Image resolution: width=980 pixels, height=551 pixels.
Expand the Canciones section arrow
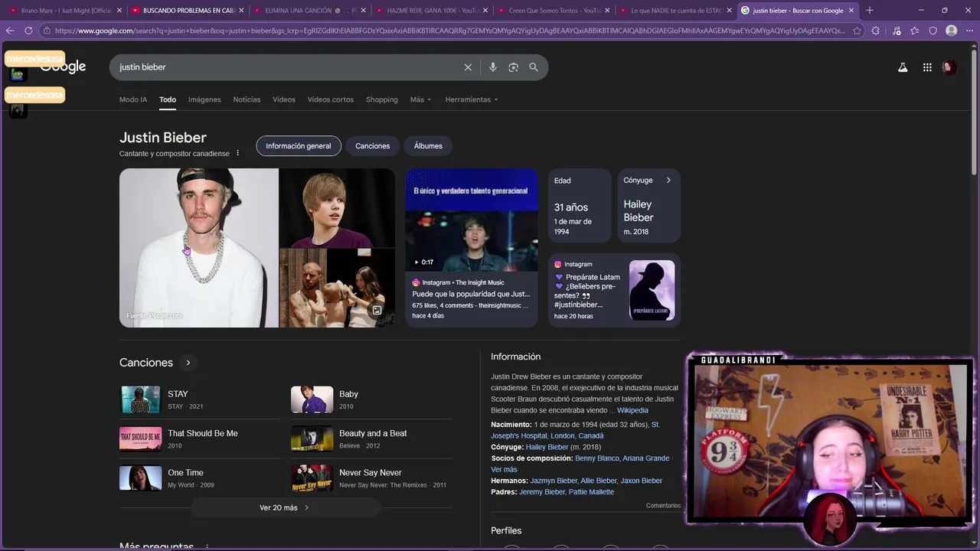188,363
